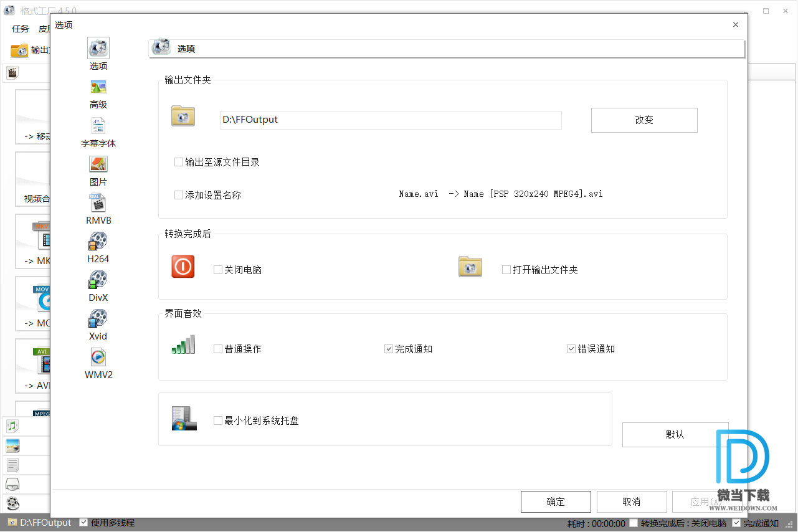Click the folder icon next to 打开输出文件夹
798x532 pixels.
pos(470,267)
